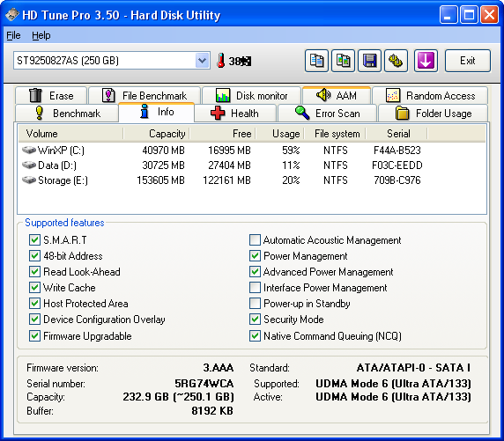Switch to the Health tab

235,113
